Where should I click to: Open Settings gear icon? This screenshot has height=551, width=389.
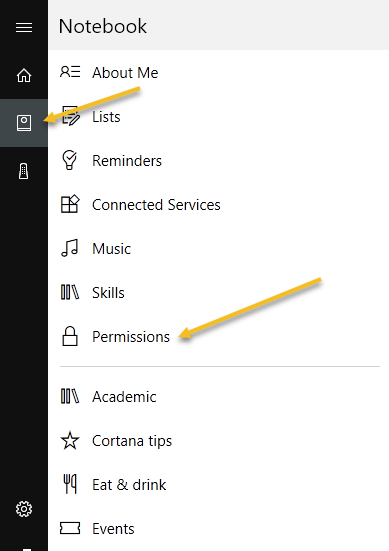[24, 509]
